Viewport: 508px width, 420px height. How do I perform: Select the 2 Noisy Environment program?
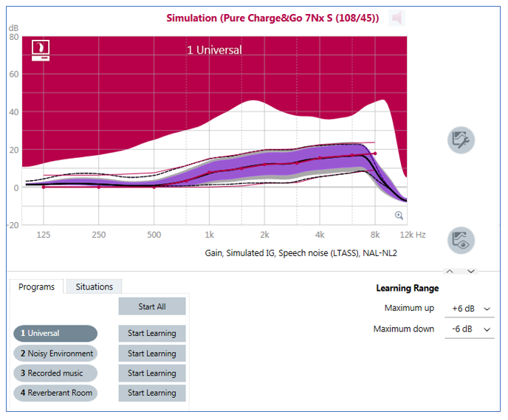(x=55, y=354)
